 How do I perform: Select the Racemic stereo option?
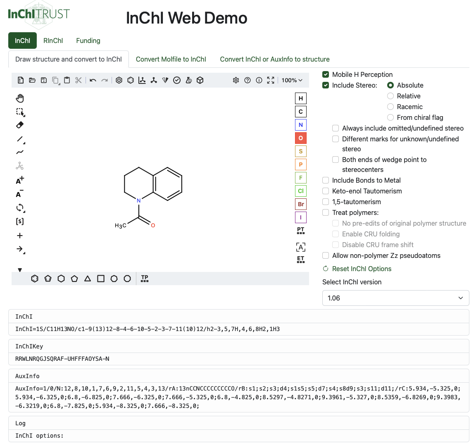pos(390,107)
